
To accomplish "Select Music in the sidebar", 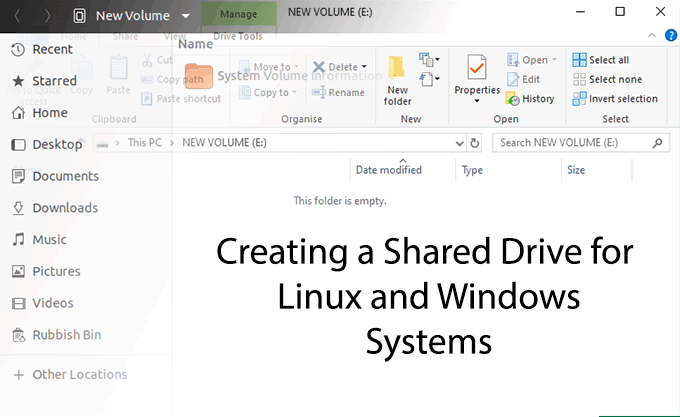I will (x=49, y=240).
